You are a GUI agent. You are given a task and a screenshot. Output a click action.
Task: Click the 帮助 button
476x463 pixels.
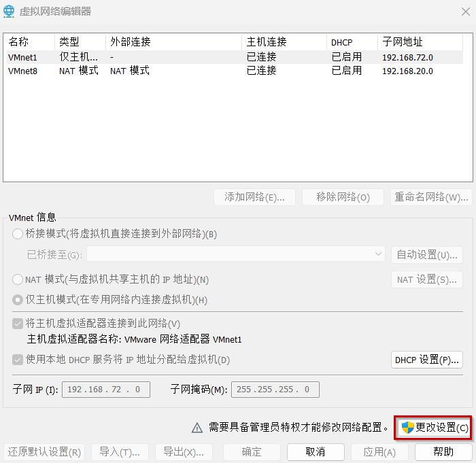point(443,452)
